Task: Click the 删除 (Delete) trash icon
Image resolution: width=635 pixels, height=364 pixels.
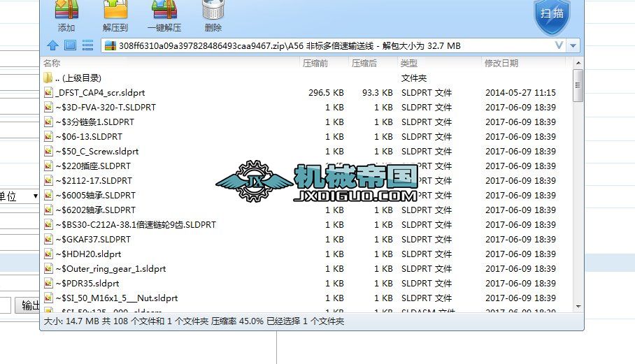Action: pyautogui.click(x=213, y=10)
